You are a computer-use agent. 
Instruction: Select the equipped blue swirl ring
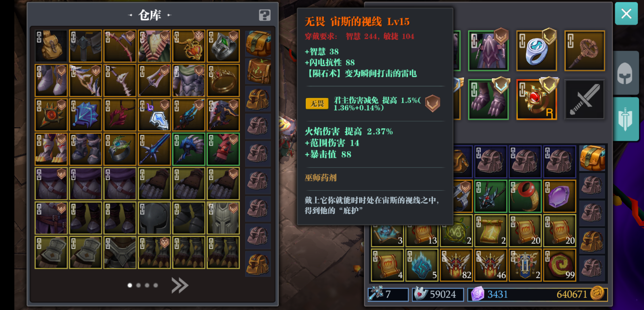(x=537, y=51)
